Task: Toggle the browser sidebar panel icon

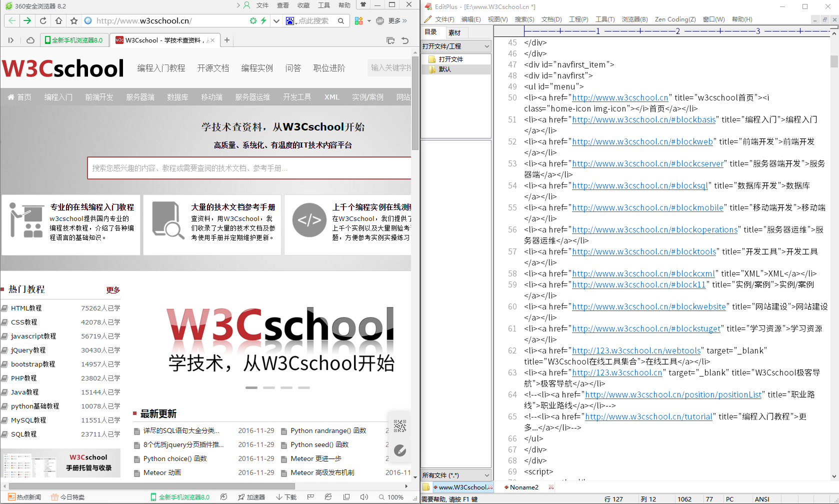Action: tap(11, 40)
